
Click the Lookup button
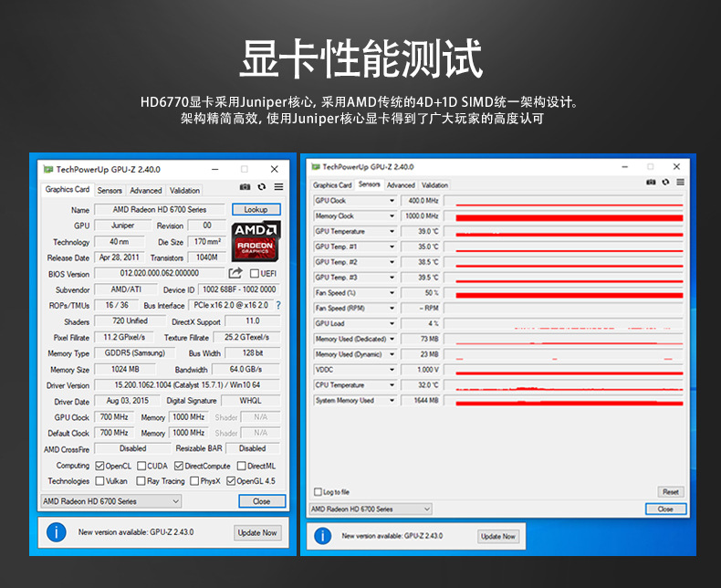click(256, 209)
